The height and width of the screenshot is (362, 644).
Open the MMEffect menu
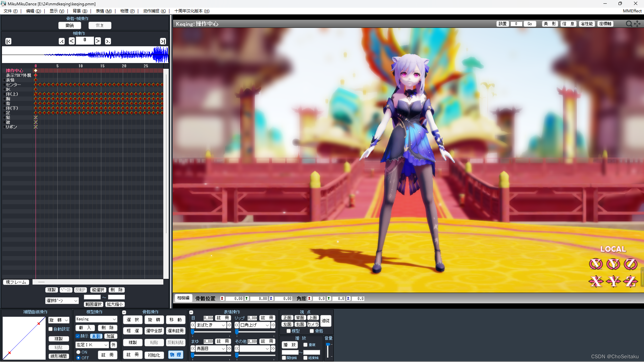pyautogui.click(x=632, y=11)
